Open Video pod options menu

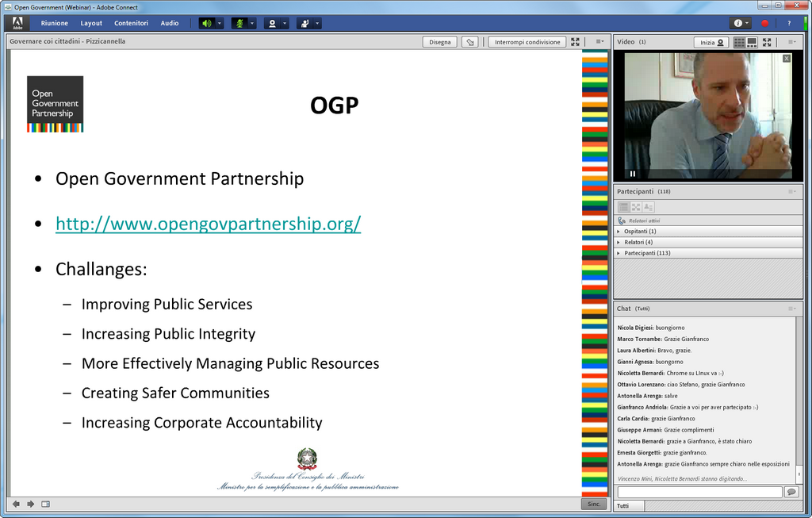792,42
